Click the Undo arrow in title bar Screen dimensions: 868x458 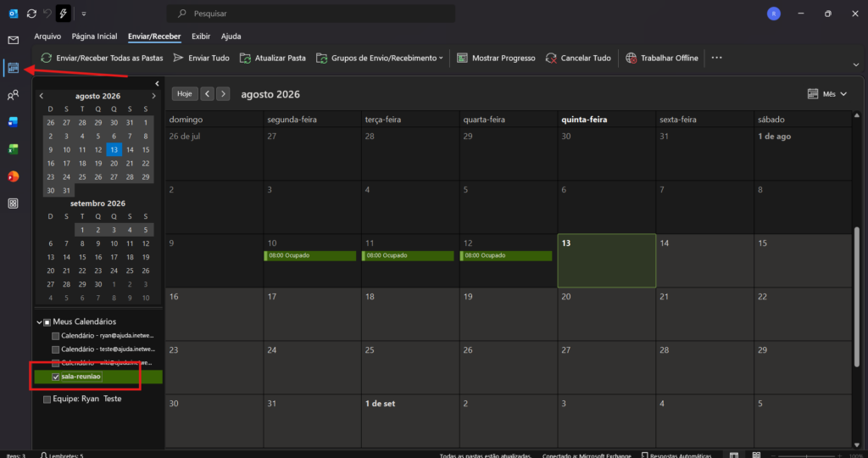point(47,14)
